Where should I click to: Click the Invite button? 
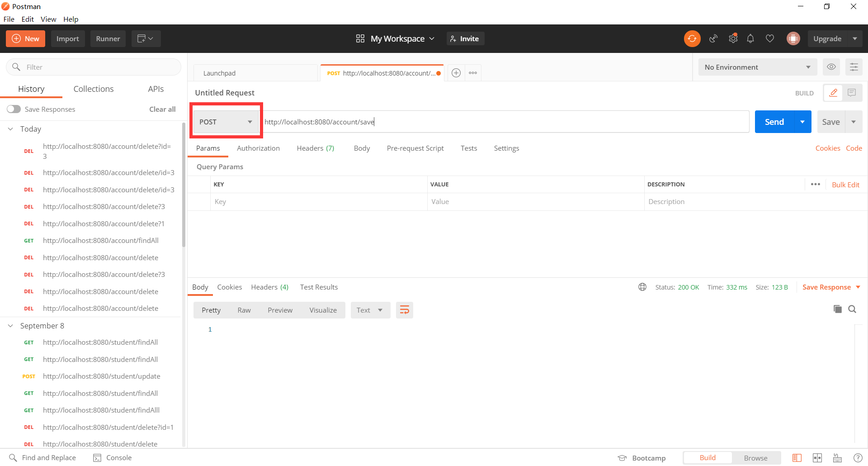pos(465,38)
